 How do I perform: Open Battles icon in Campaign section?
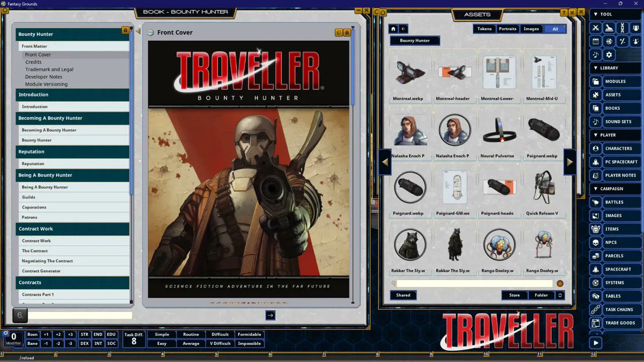click(595, 202)
